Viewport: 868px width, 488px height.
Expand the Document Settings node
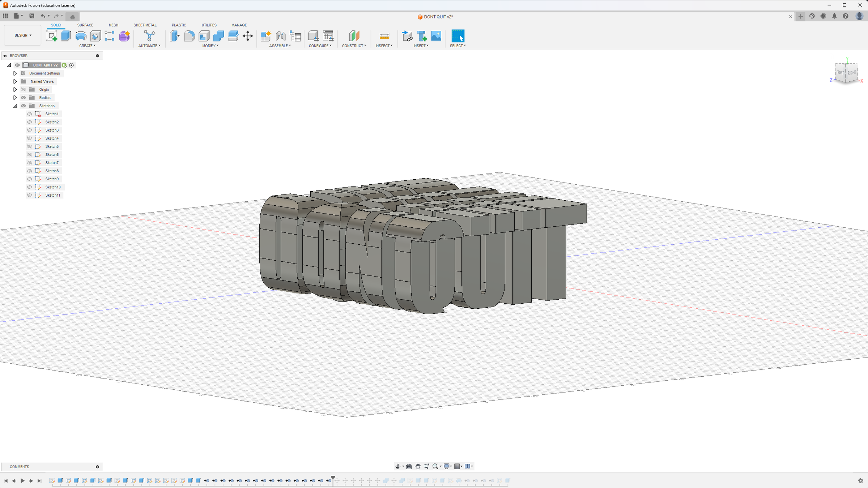coord(15,73)
